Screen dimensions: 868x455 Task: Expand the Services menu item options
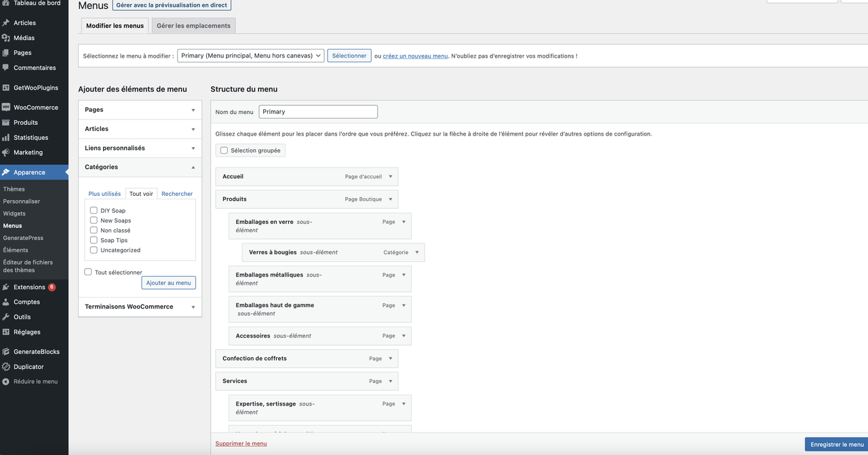tap(391, 381)
